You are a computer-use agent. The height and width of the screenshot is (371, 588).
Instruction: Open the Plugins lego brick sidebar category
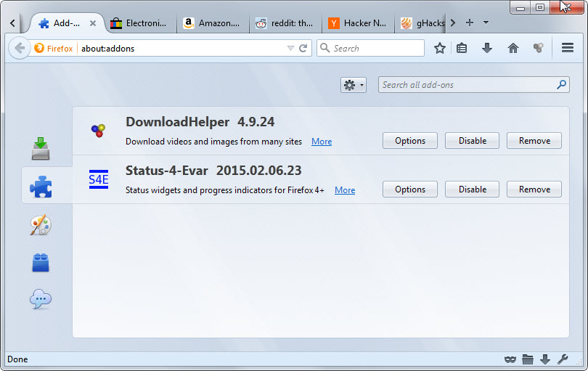[x=41, y=262]
